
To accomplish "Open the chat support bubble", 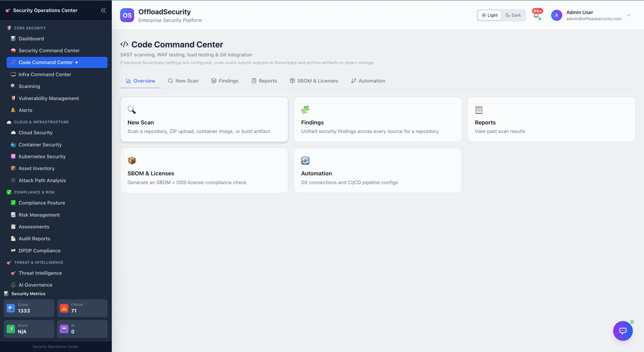I will (x=623, y=331).
